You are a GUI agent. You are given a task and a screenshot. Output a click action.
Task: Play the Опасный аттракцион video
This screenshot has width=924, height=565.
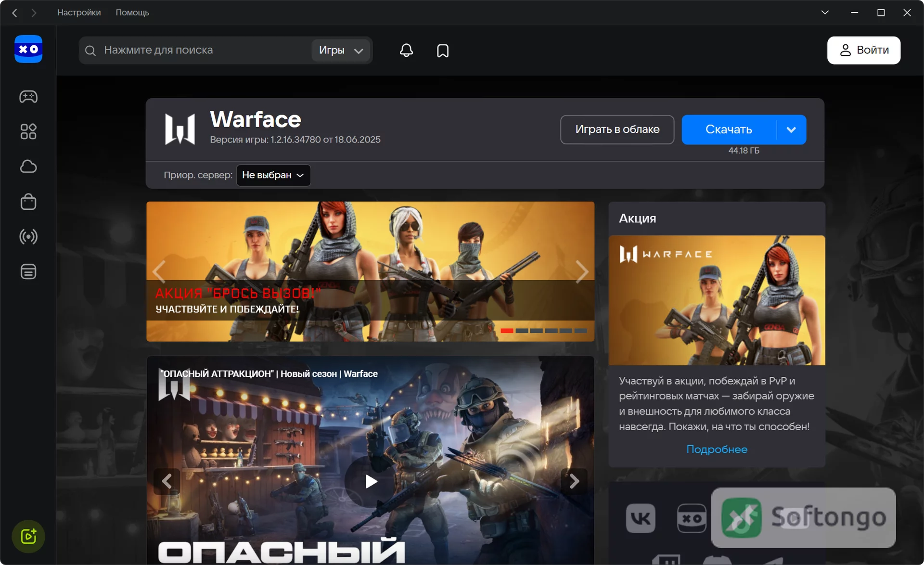tap(371, 481)
